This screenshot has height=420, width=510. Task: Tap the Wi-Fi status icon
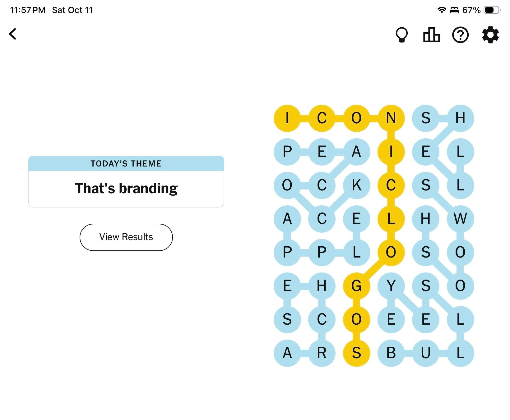tap(441, 10)
